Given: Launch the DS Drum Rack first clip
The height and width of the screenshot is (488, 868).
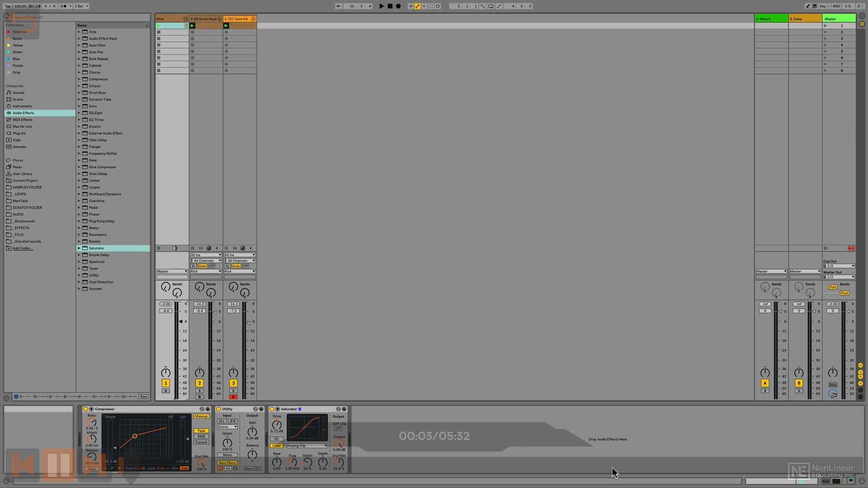Looking at the screenshot, I should click(192, 26).
